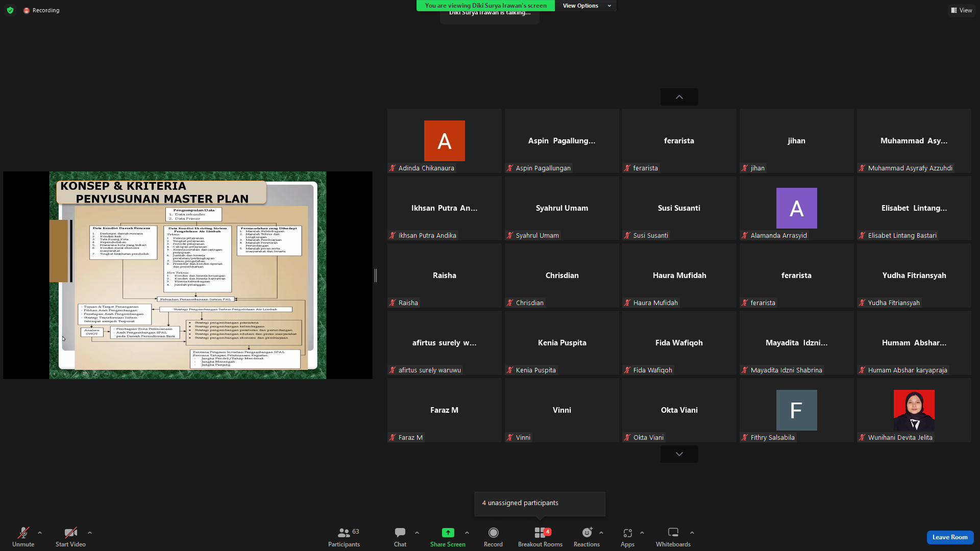Click the mute icon beside Aspin Pagallungan
The image size is (980, 551).
[x=510, y=168]
